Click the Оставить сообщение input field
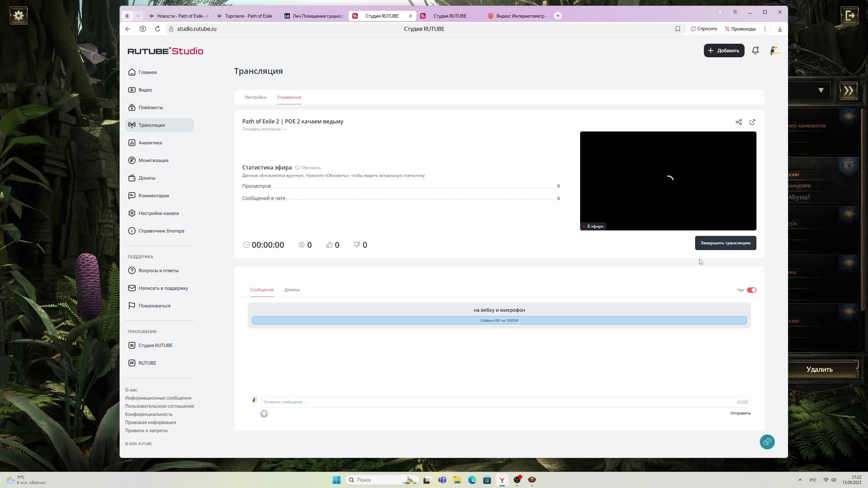The image size is (868, 488). tap(498, 402)
